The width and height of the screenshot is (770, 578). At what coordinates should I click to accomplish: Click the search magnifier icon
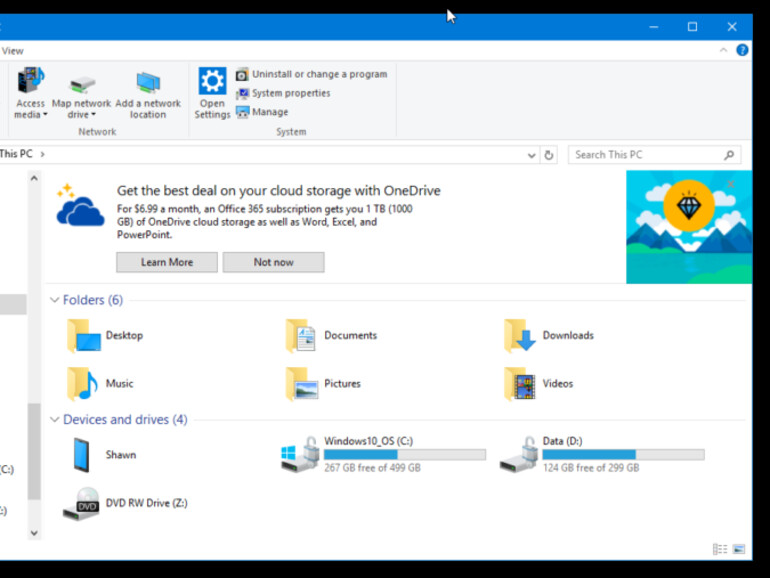pyautogui.click(x=729, y=155)
